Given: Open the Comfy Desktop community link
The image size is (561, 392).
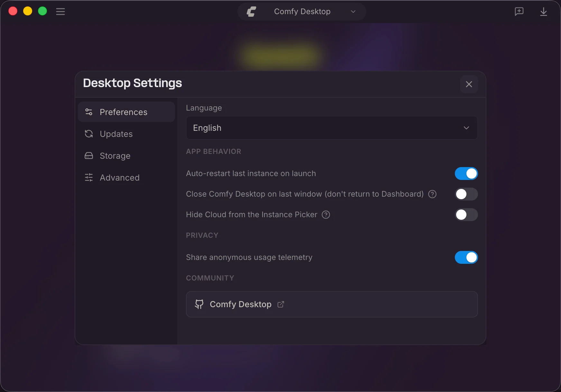Looking at the screenshot, I should click(332, 304).
